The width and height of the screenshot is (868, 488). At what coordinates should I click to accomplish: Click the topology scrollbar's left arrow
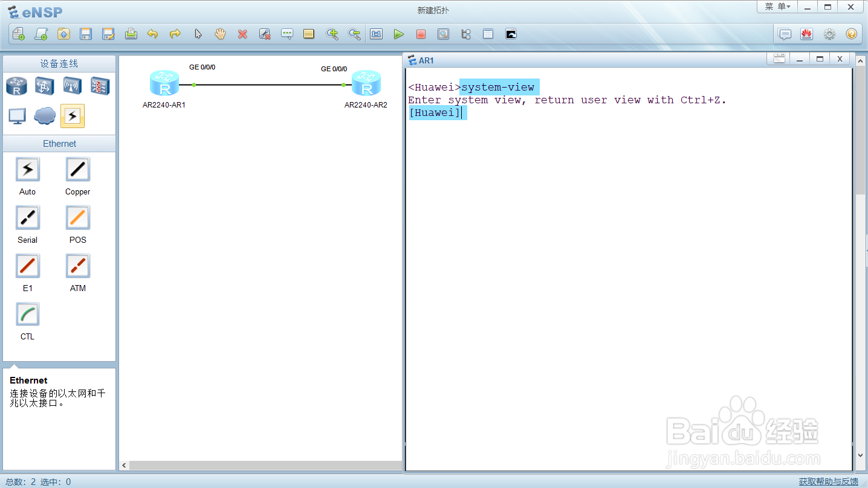(125, 466)
